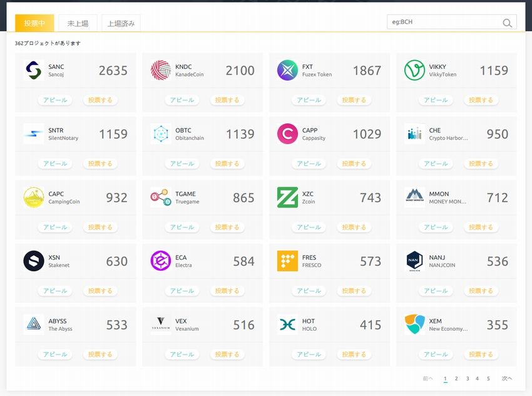Screen dimensions: 532x396
Task: Switch to the 未上場 tab
Action: pyautogui.click(x=78, y=23)
